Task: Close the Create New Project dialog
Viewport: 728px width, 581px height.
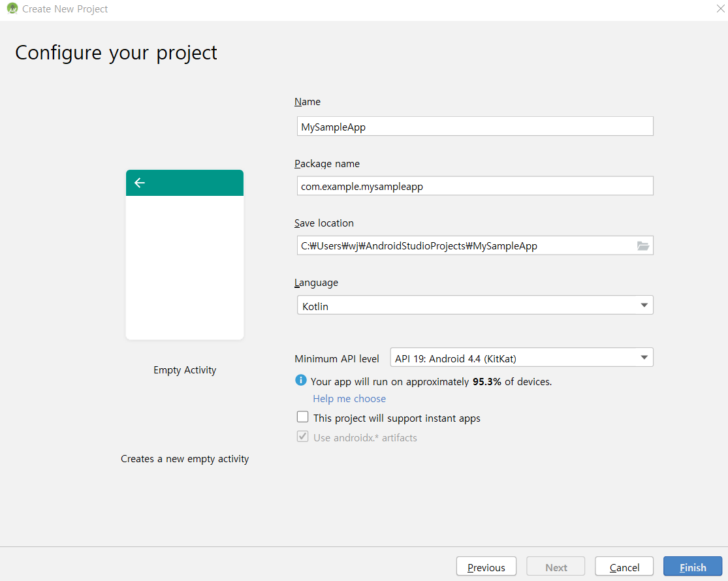Action: point(720,9)
